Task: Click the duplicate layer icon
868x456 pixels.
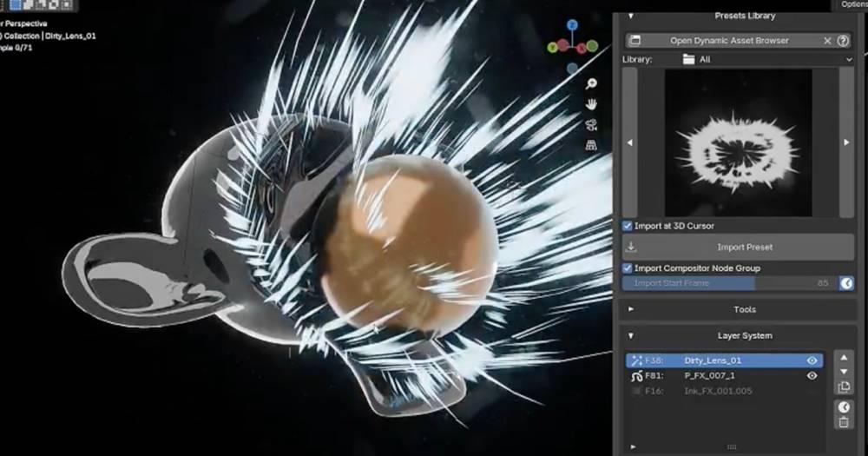Action: pyautogui.click(x=844, y=387)
